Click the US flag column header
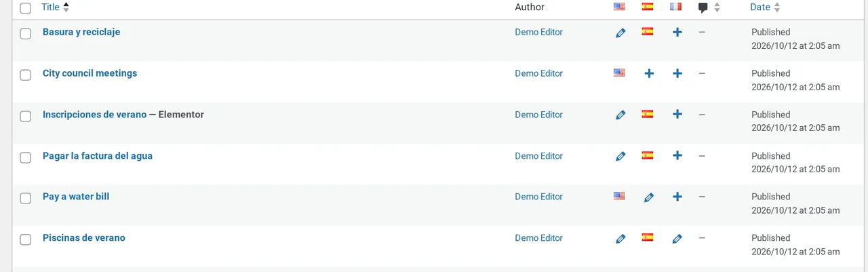 (x=619, y=7)
